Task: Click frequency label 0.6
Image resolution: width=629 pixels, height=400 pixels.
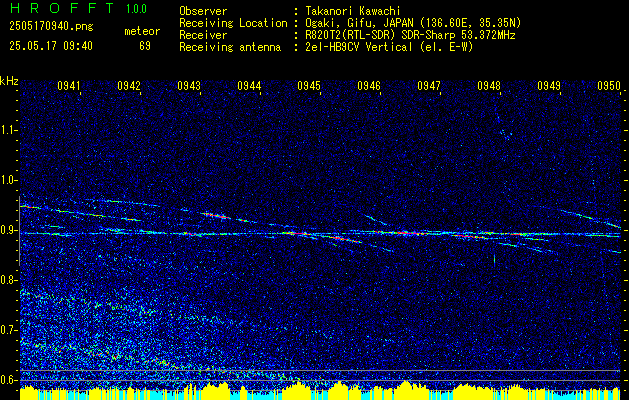Action: click(x=8, y=380)
